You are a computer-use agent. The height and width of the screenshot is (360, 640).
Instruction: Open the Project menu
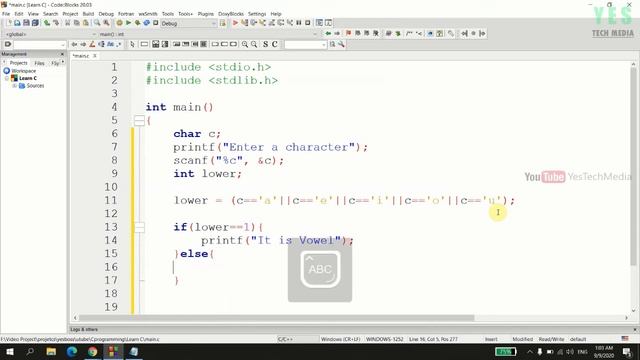tap(70, 14)
